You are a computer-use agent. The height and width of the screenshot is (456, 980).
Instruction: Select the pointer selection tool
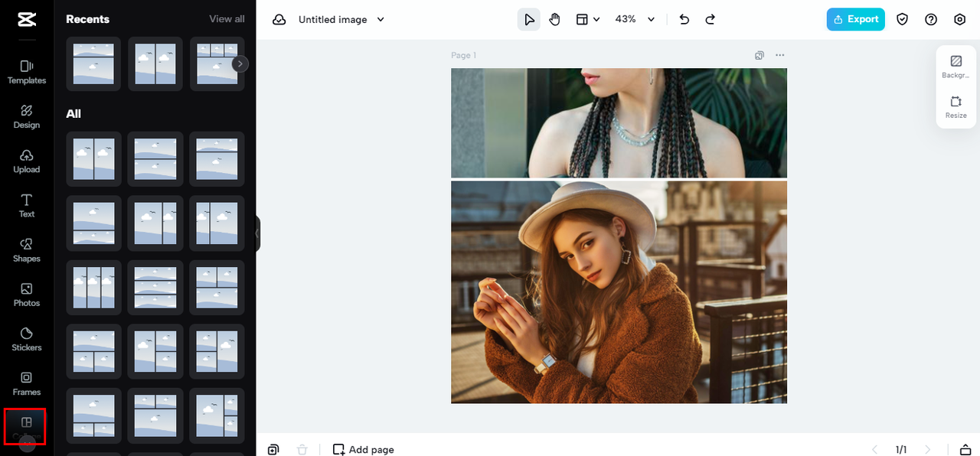(x=528, y=19)
